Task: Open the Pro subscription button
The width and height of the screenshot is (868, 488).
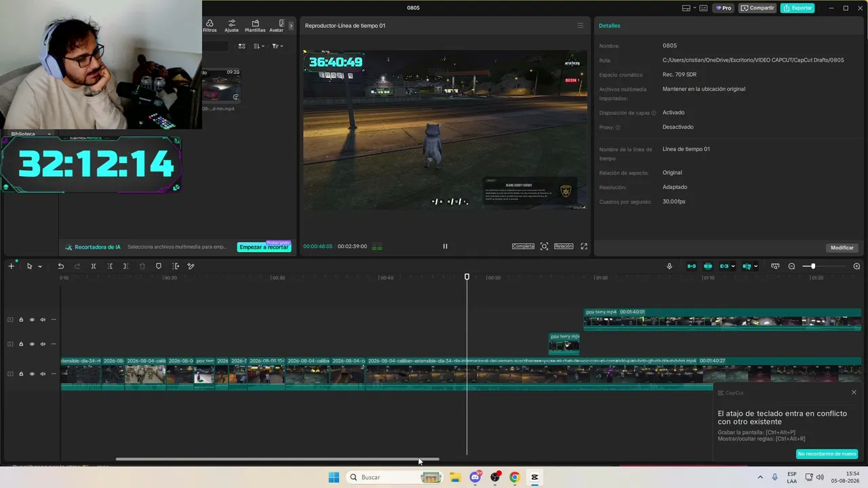Action: click(x=724, y=8)
